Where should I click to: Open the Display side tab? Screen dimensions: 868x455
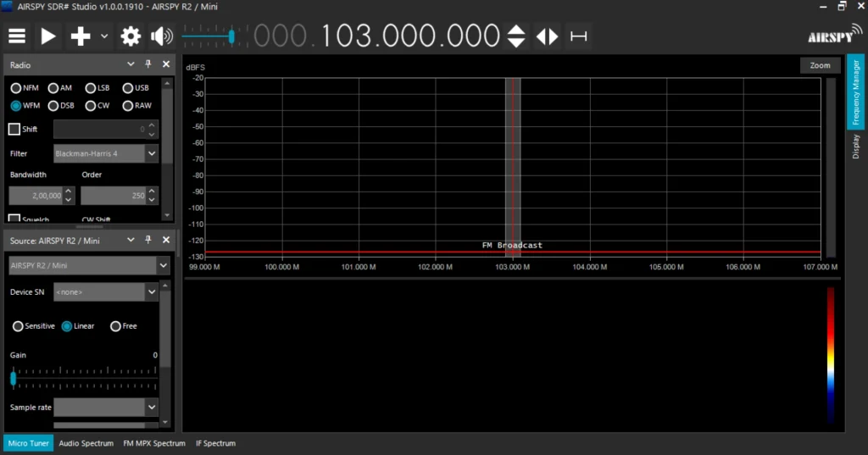click(856, 146)
